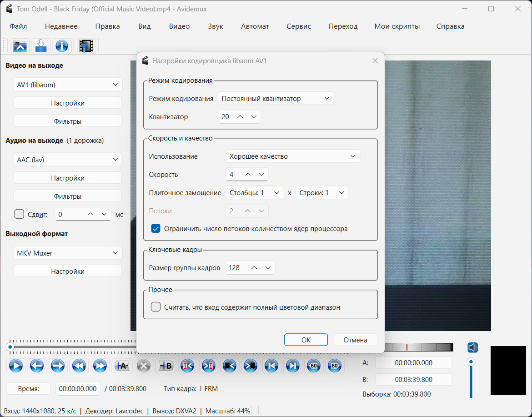Toggle the Сдвиг audio shift checkbox
The width and height of the screenshot is (532, 417).
[20, 214]
